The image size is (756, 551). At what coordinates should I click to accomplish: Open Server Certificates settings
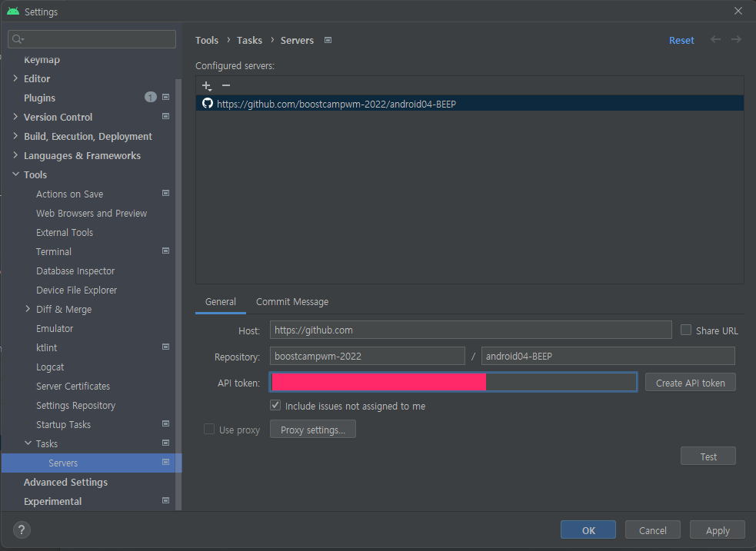[x=73, y=386]
